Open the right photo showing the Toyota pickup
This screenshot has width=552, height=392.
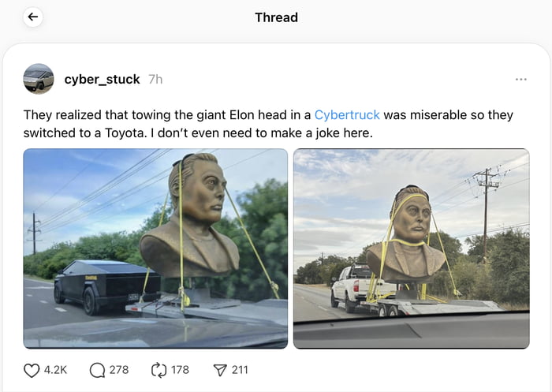pyautogui.click(x=411, y=248)
